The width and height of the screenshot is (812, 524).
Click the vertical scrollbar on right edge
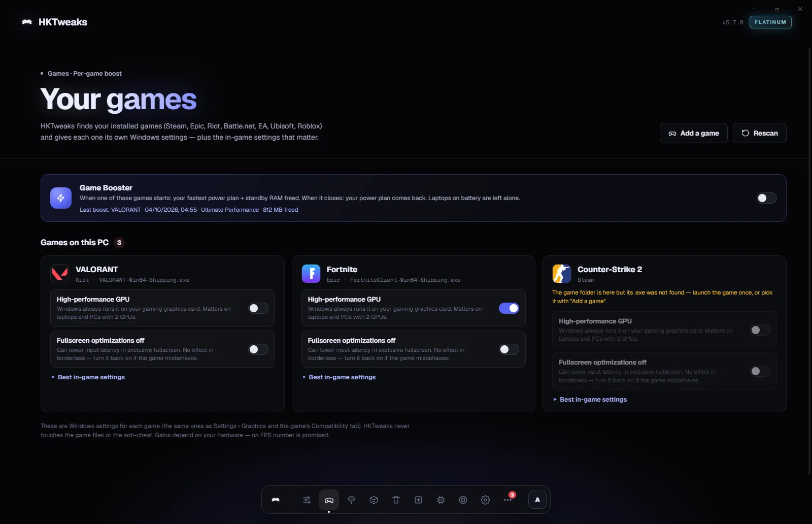pyautogui.click(x=809, y=261)
